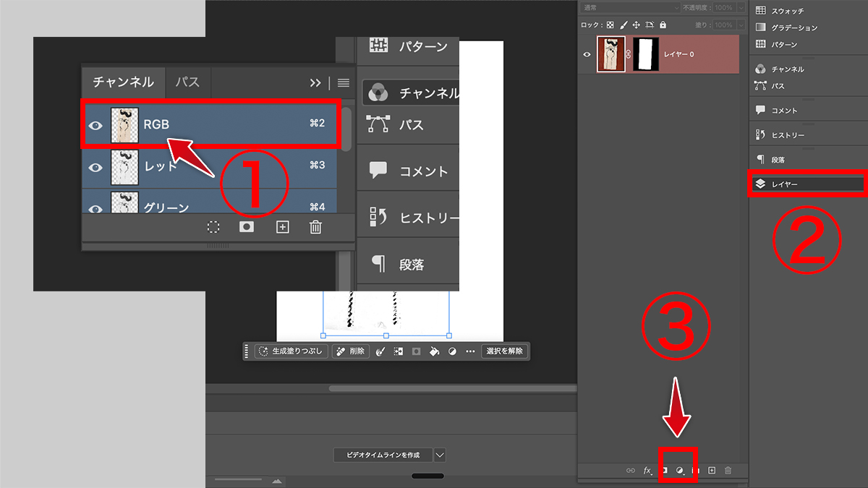The height and width of the screenshot is (488, 868).
Task: Click the 選択を解除 button
Action: (504, 352)
